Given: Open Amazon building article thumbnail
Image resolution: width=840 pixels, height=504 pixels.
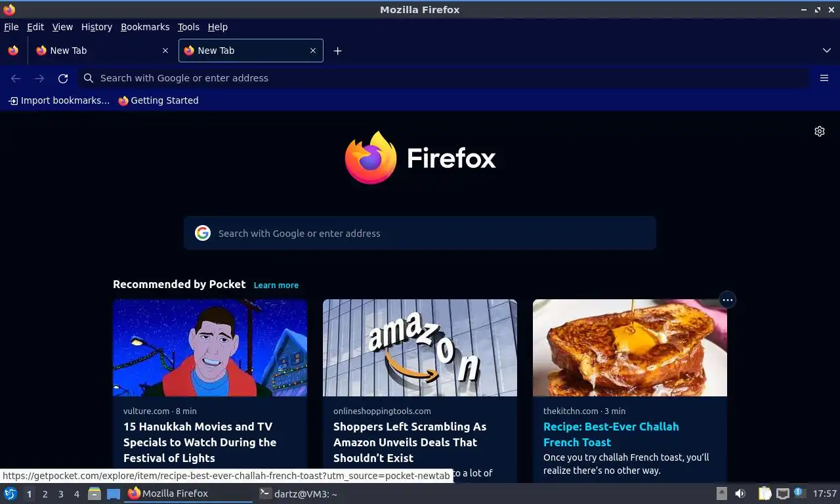Looking at the screenshot, I should click(x=420, y=348).
